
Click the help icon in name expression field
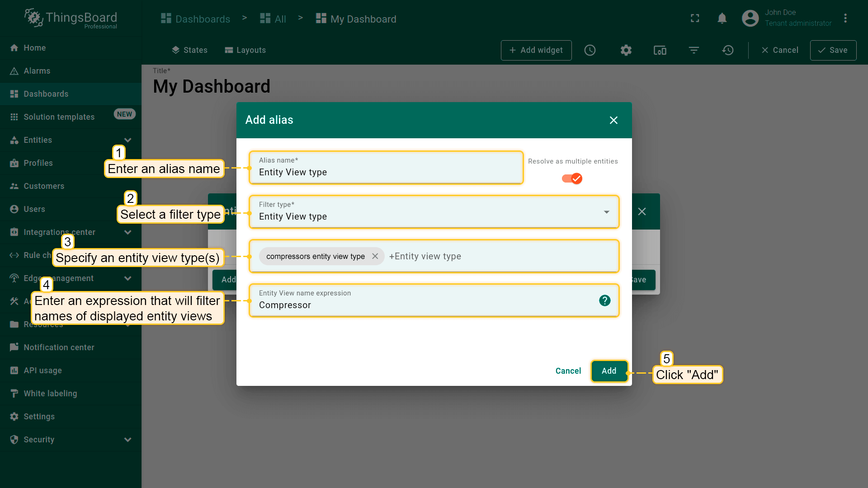[604, 300]
